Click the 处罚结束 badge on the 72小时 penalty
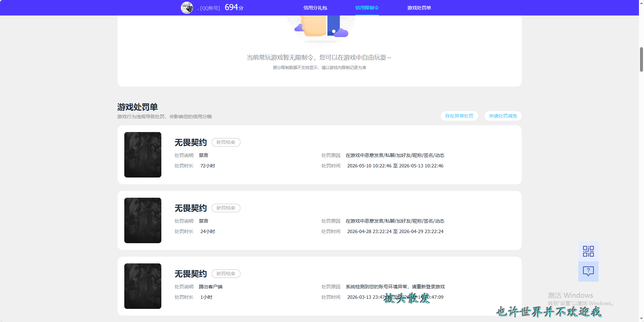This screenshot has height=322, width=644. (226, 142)
